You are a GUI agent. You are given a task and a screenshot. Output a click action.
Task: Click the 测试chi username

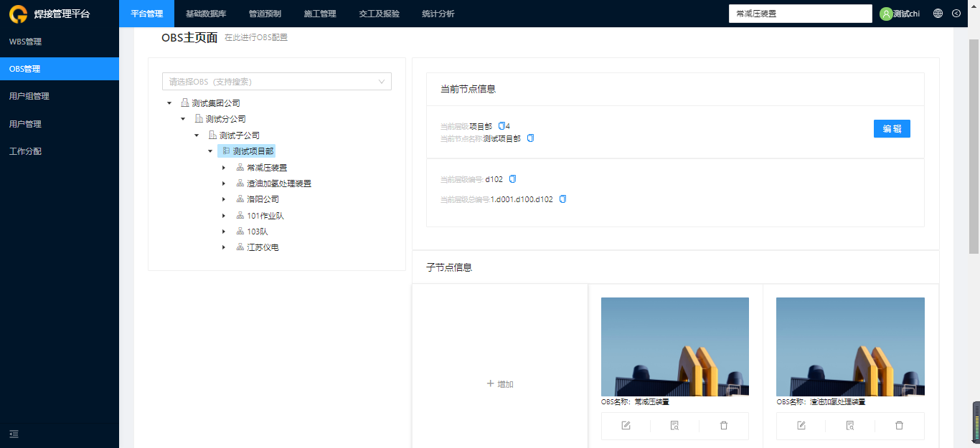pos(906,14)
